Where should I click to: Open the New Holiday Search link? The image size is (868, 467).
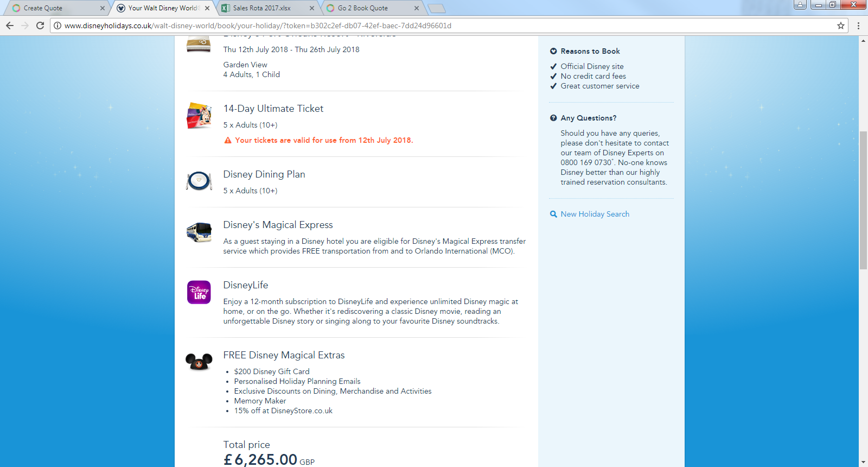595,214
